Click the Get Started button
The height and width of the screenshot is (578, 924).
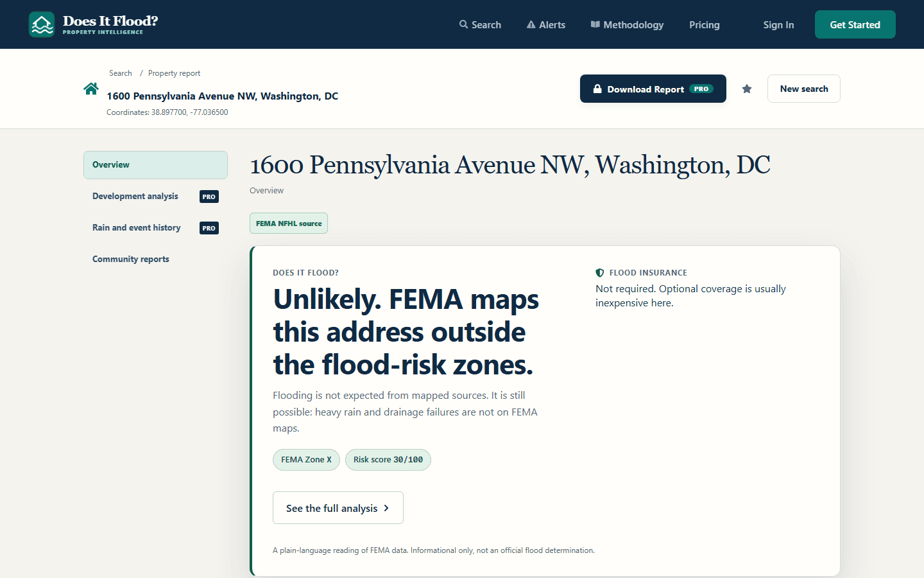coord(855,24)
